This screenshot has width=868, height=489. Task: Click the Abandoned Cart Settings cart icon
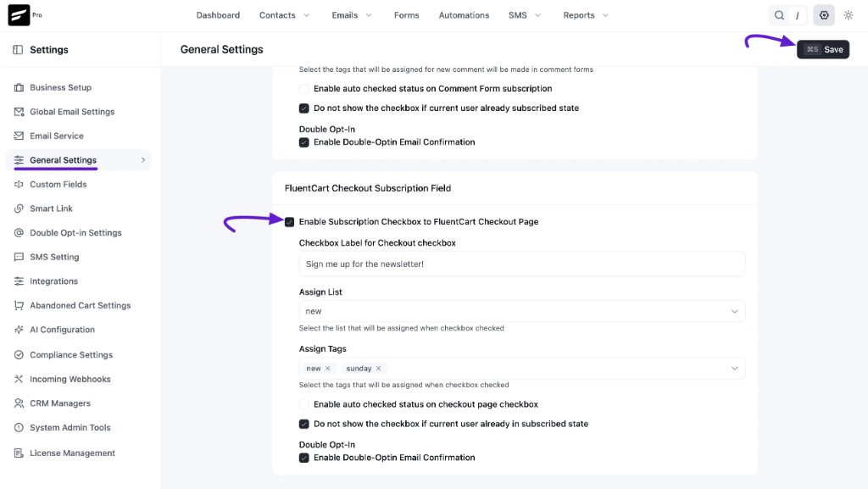[19, 305]
